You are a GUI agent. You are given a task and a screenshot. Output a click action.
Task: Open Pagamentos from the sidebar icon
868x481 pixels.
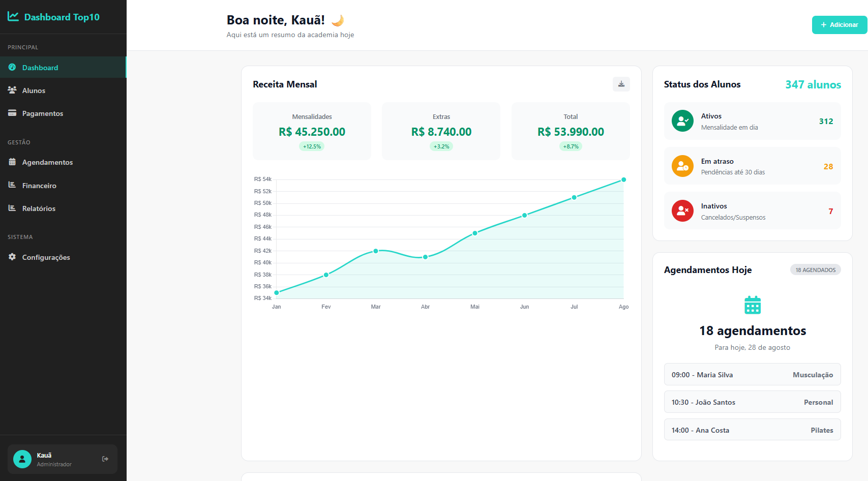click(12, 113)
